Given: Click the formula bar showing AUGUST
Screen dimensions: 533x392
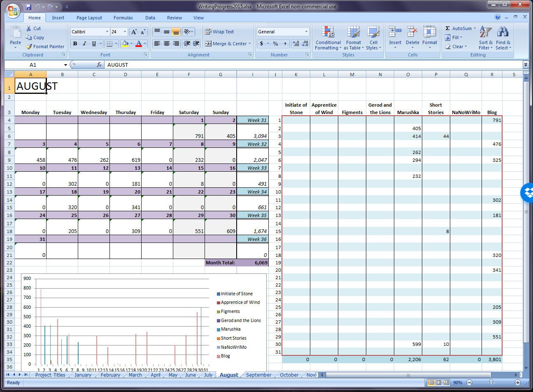Looking at the screenshot, I should (x=288, y=65).
